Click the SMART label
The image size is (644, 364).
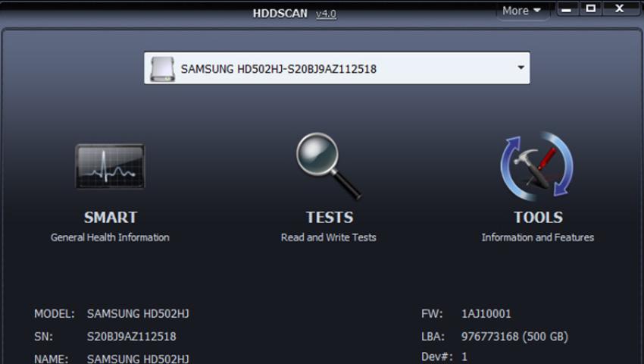pos(110,218)
